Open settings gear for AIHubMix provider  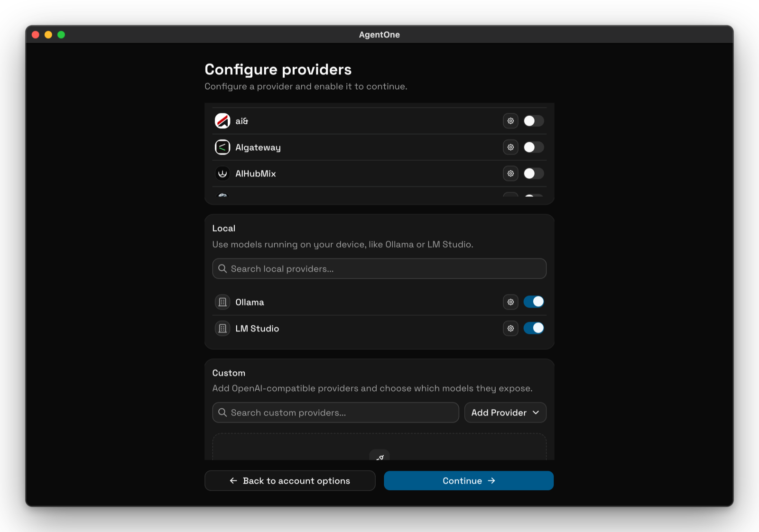[510, 174]
